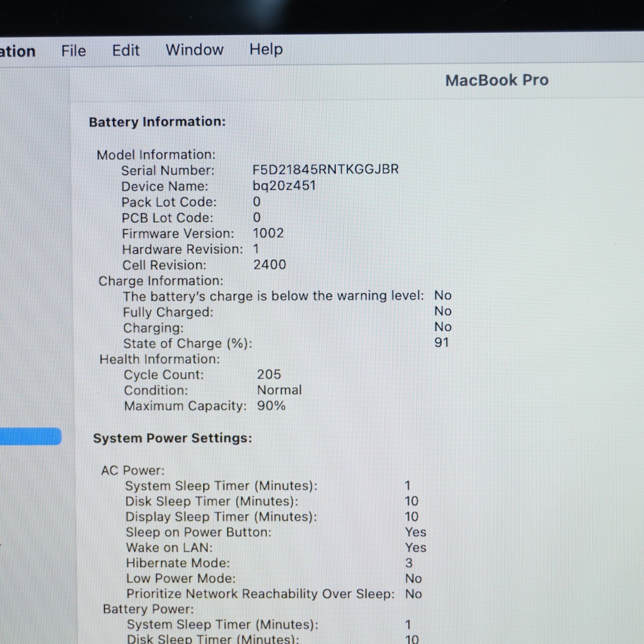Screen dimensions: 644x644
Task: Click System Sleep Timer label under AC Power
Action: [x=222, y=486]
